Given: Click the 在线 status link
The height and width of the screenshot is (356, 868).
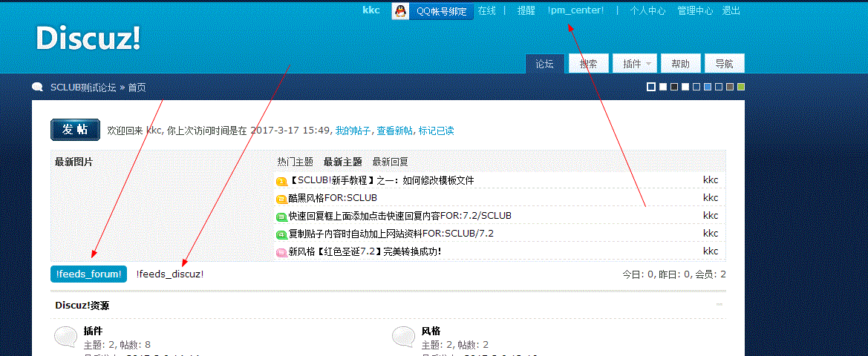Looking at the screenshot, I should [487, 10].
